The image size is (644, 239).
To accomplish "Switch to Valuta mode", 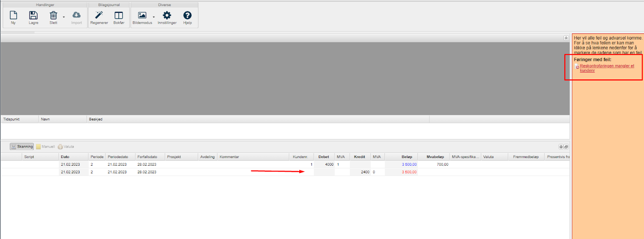I will 66,147.
